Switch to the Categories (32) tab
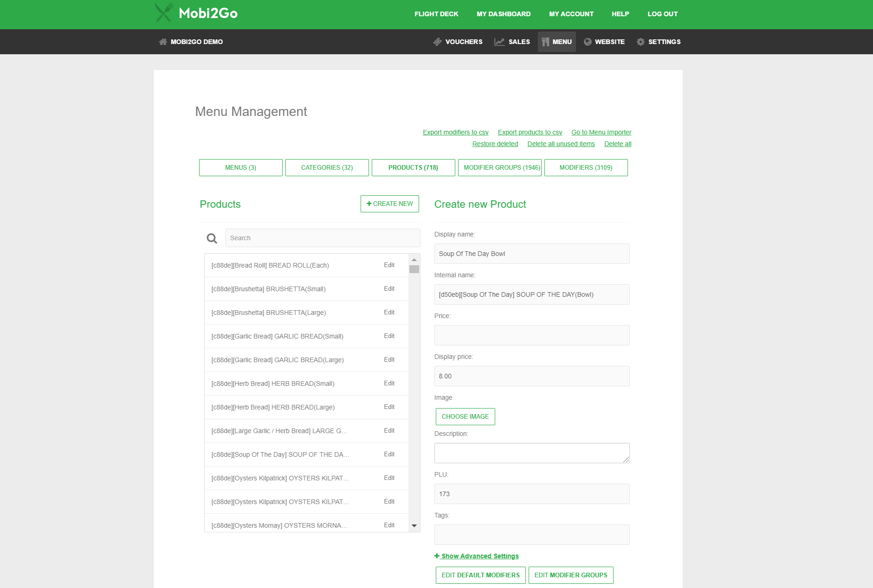 point(327,167)
